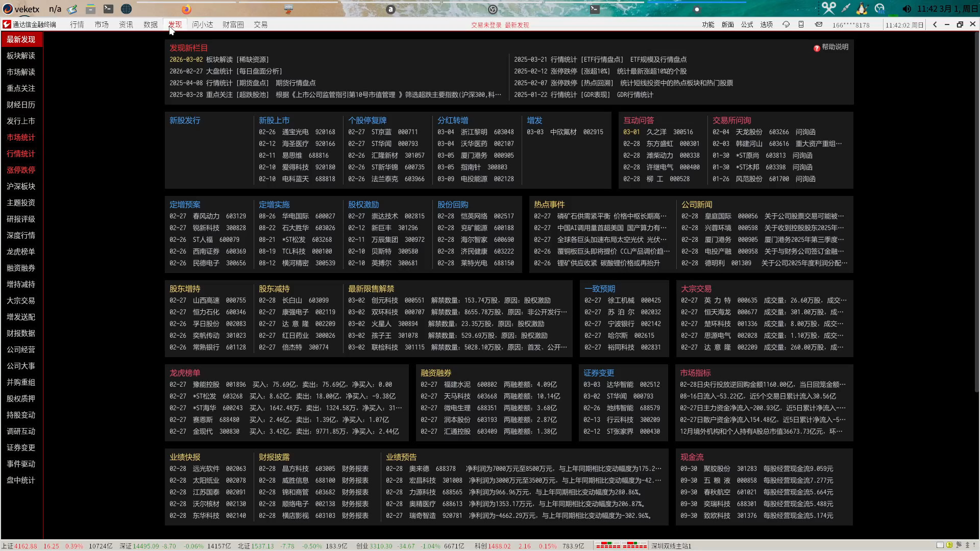Click the back arrow icon in title bar
Image resolution: width=980 pixels, height=551 pixels.
click(935, 24)
